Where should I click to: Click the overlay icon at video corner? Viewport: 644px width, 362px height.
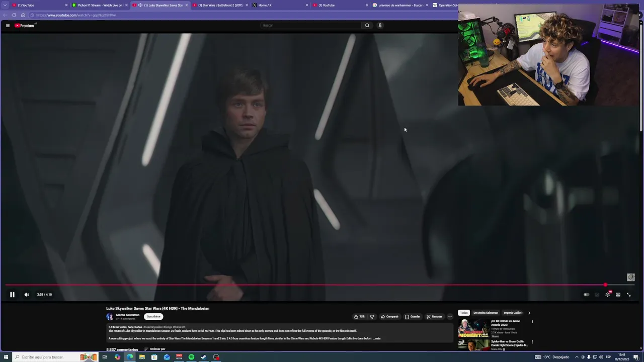click(x=631, y=277)
